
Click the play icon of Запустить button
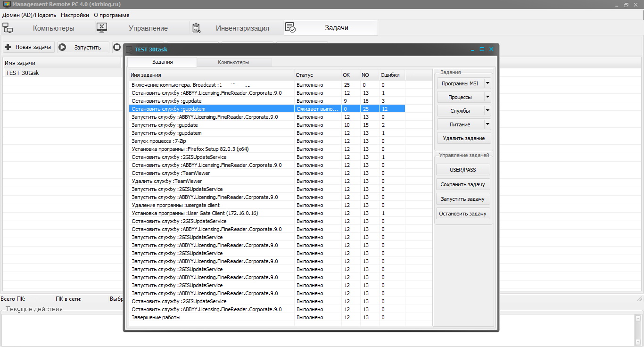[62, 47]
